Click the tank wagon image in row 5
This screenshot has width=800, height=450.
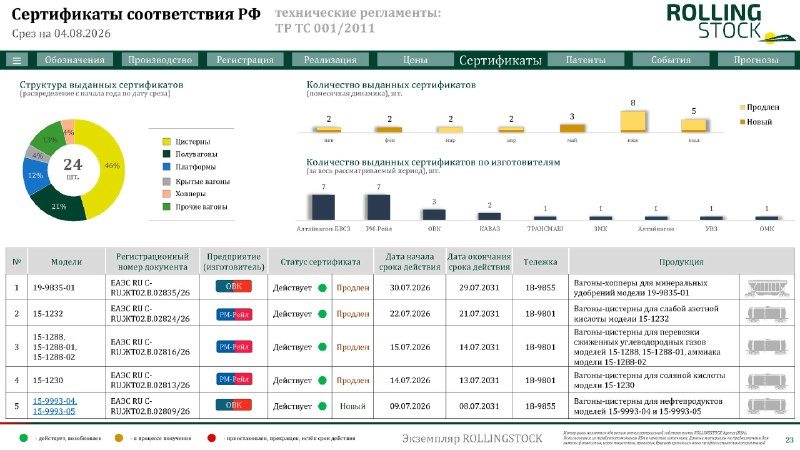(767, 406)
